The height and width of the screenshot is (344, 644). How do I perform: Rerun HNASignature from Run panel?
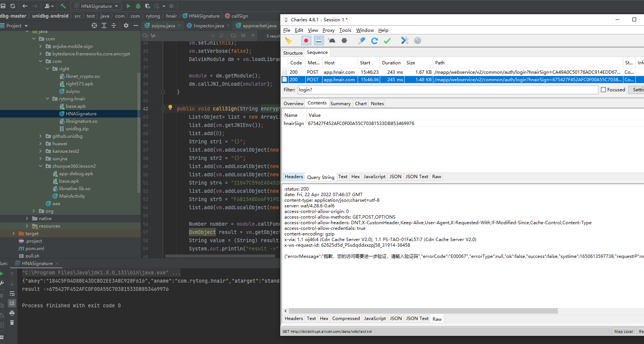coord(1,274)
